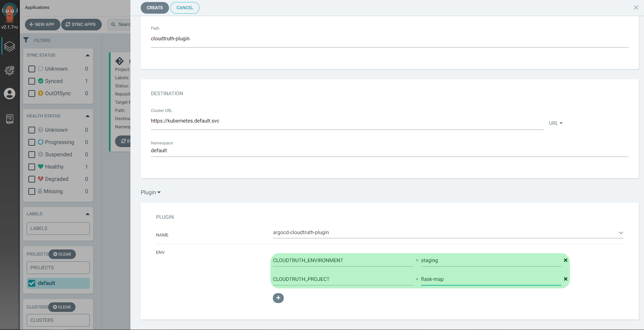Image resolution: width=644 pixels, height=330 pixels.
Task: Open the Documentation icon in sidebar
Action: click(10, 119)
